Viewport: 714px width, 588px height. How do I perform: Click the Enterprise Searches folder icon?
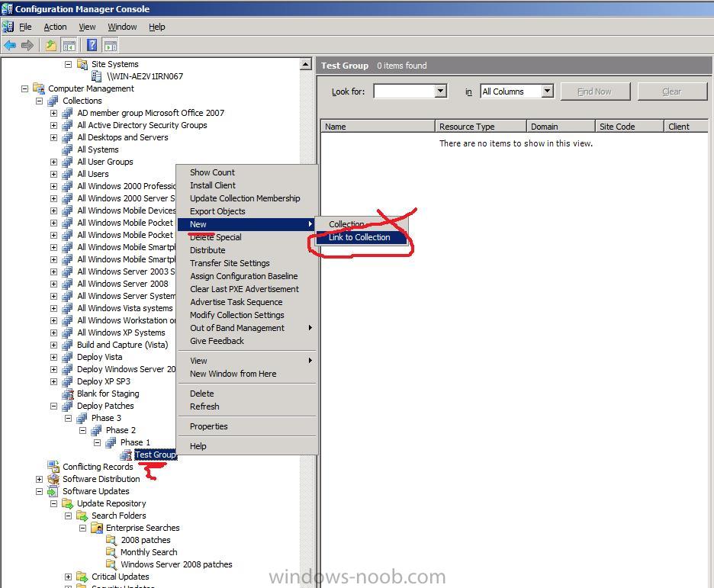click(97, 528)
